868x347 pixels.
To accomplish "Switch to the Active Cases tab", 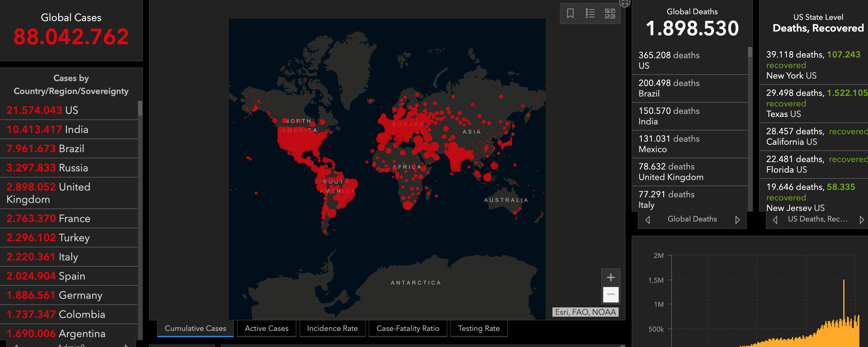I will tap(267, 328).
